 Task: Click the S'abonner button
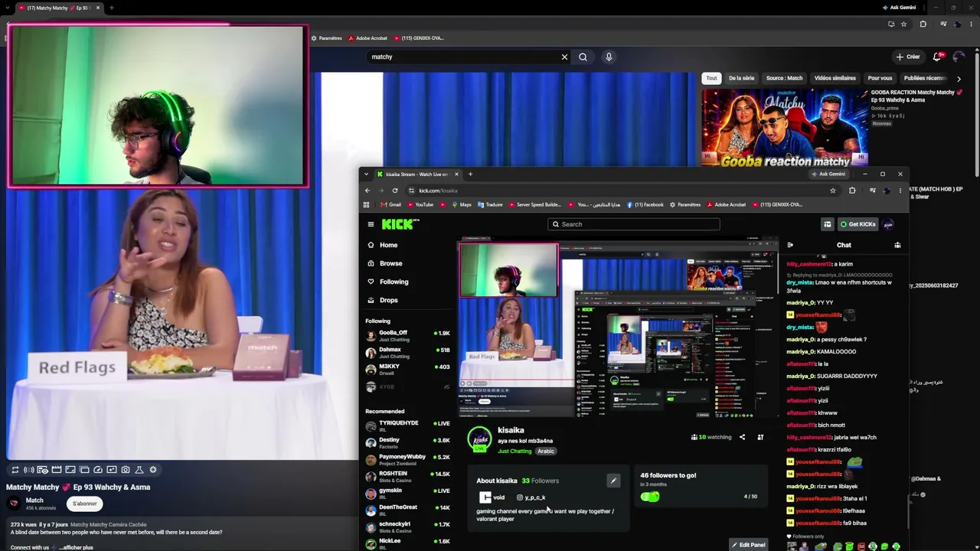coord(84,504)
